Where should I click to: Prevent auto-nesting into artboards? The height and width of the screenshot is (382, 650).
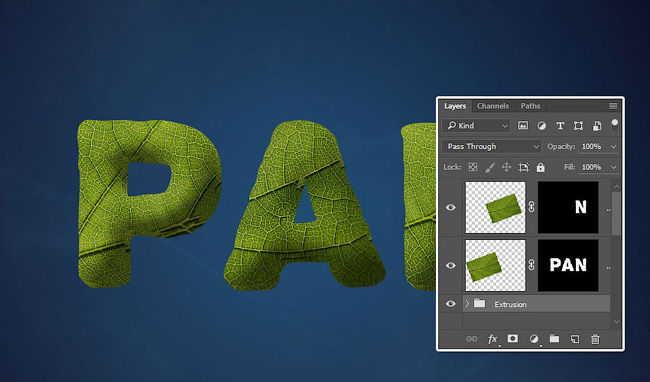pyautogui.click(x=524, y=167)
